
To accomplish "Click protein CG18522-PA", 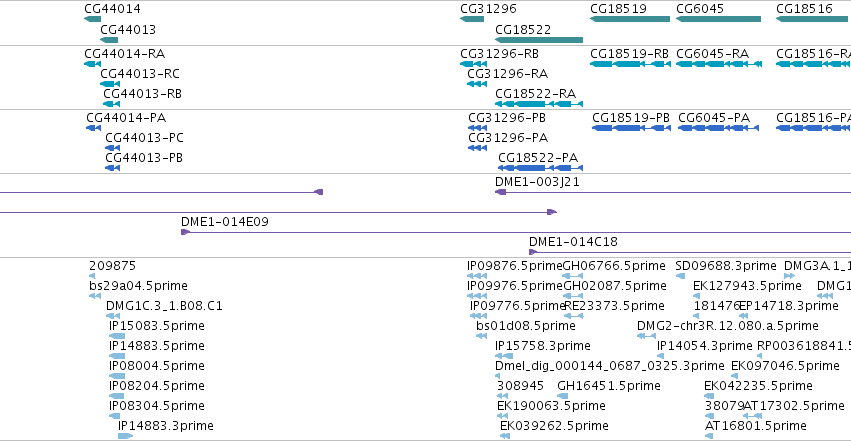I will coord(541,168).
